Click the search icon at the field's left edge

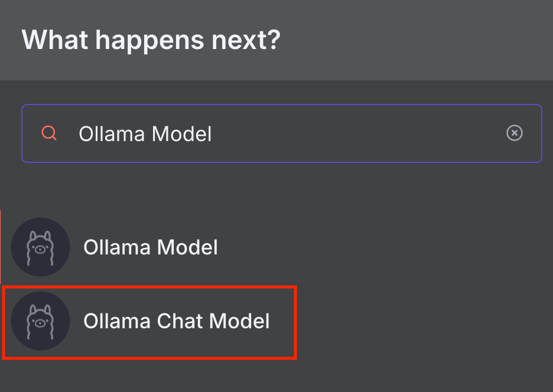point(48,133)
